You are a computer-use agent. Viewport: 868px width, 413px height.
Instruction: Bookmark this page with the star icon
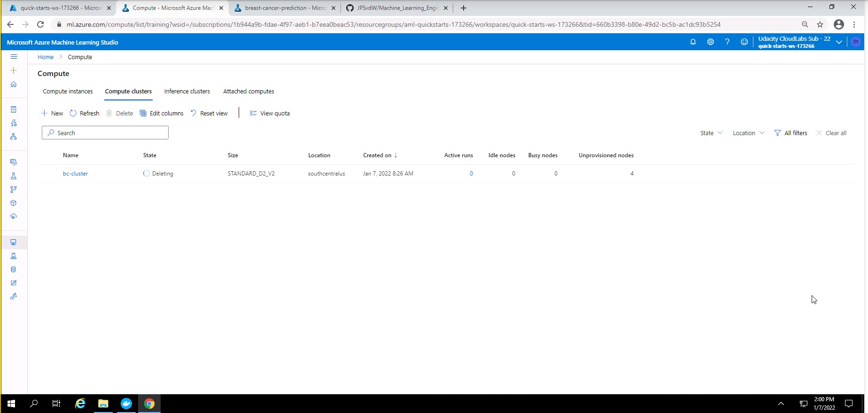point(820,24)
